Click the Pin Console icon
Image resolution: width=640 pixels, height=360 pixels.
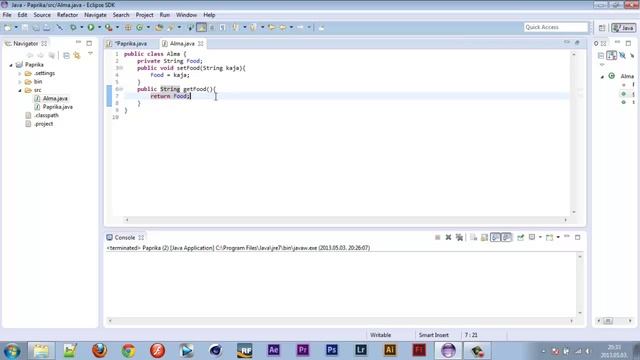tap(520, 237)
